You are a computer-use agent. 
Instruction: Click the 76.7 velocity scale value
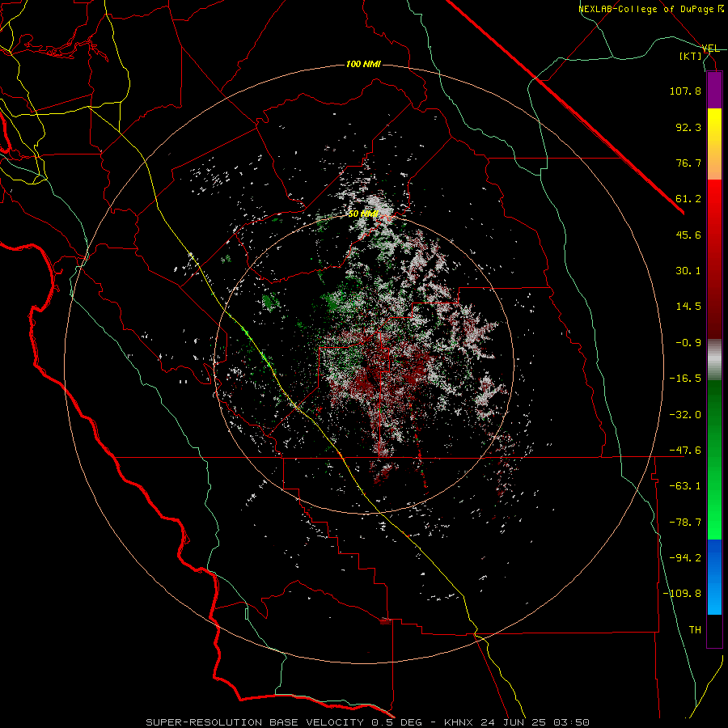[x=688, y=163]
